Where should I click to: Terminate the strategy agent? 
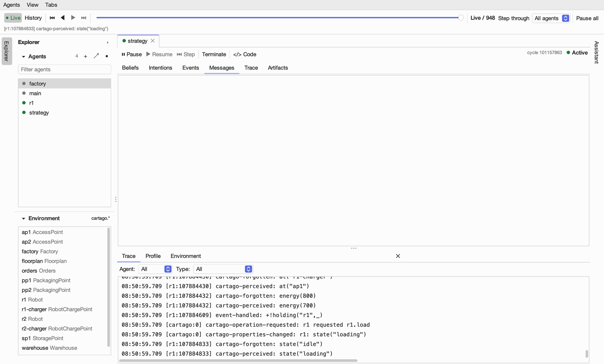click(214, 54)
